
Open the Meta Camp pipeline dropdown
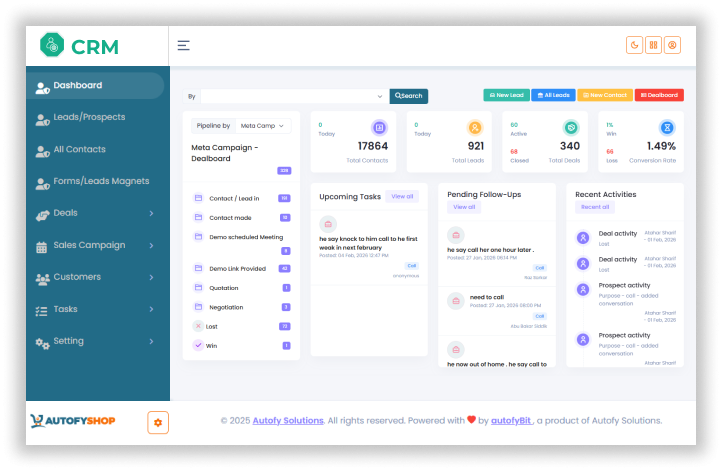(x=264, y=126)
